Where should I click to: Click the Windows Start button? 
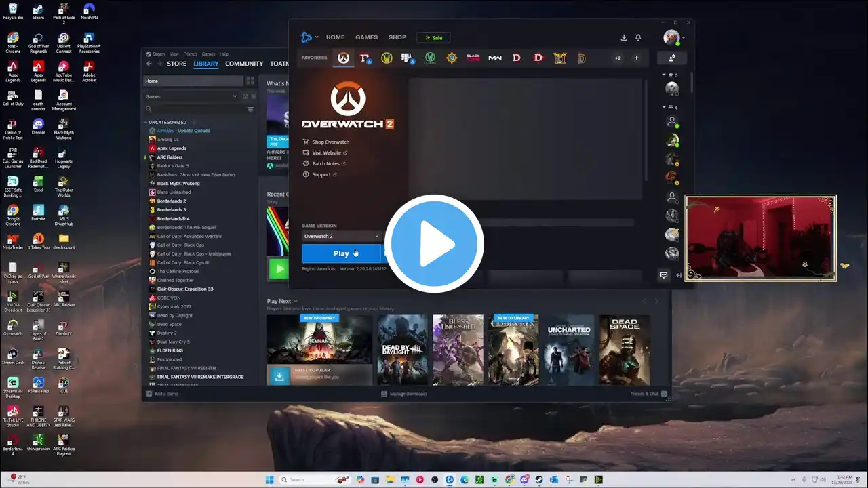(269, 480)
